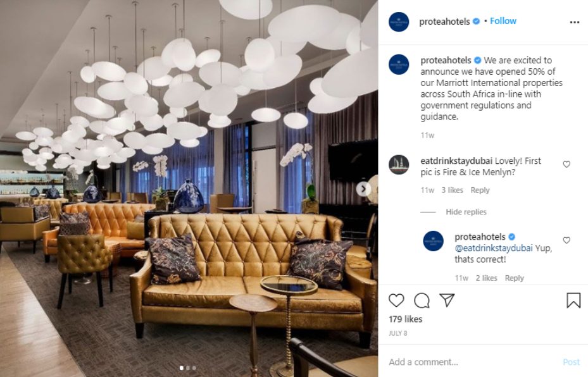
Task: Open proteahotels profile avatar in header
Action: pos(399,22)
